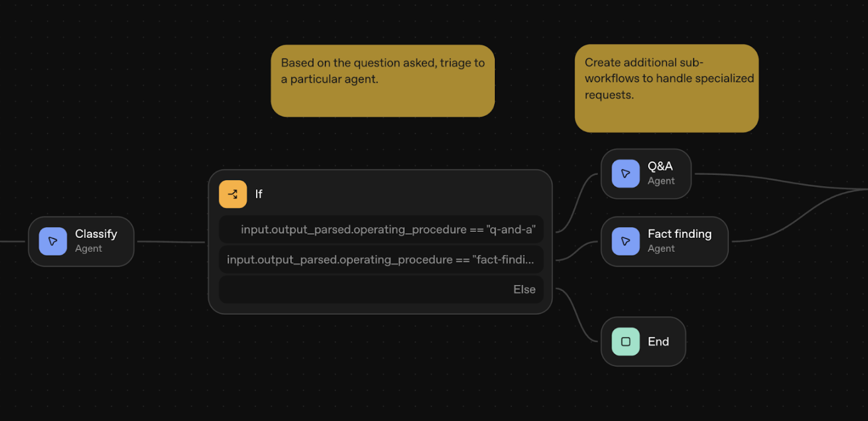Click the connector between Classify and If
This screenshot has width=868, height=421.
click(x=171, y=242)
